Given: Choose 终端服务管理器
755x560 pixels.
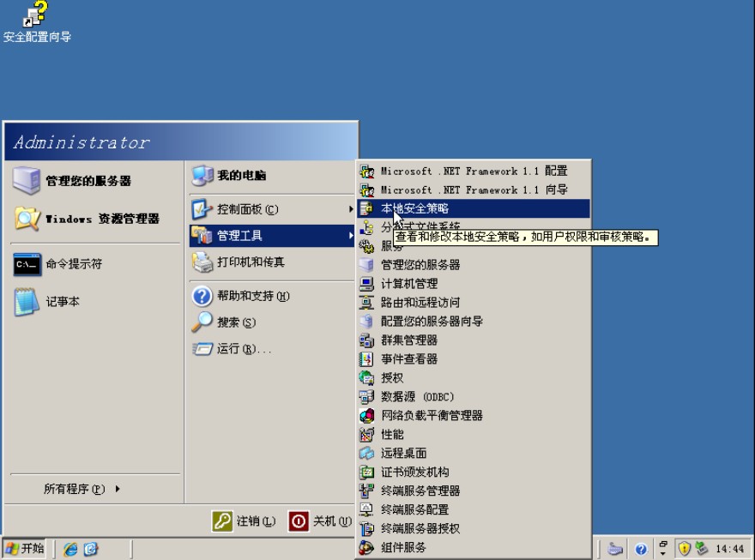Looking at the screenshot, I should click(474, 491).
